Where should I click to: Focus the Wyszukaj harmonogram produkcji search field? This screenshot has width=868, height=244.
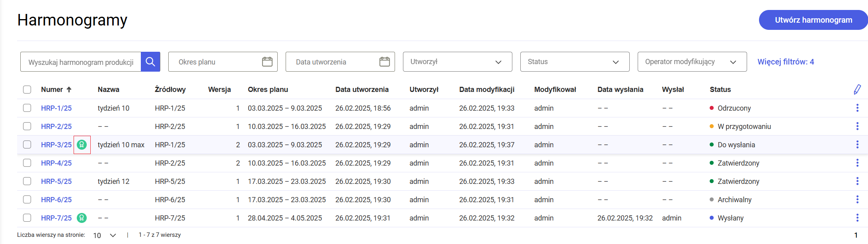coord(81,62)
